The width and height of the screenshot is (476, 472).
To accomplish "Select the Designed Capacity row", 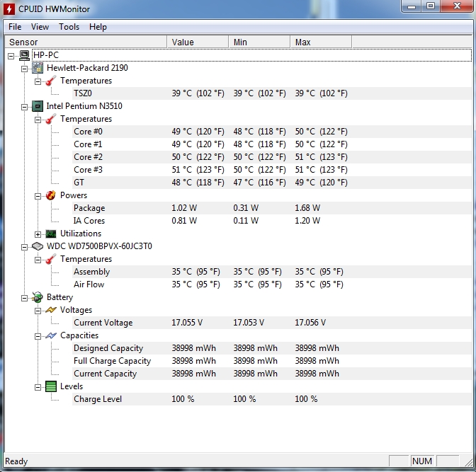I will click(x=272, y=348).
